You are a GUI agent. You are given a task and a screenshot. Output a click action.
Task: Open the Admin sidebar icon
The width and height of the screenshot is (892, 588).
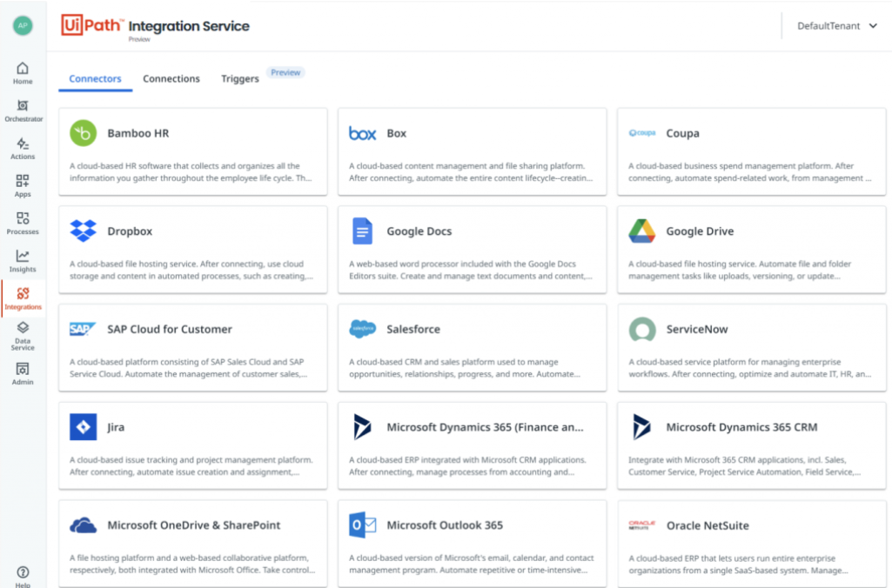[x=23, y=373]
